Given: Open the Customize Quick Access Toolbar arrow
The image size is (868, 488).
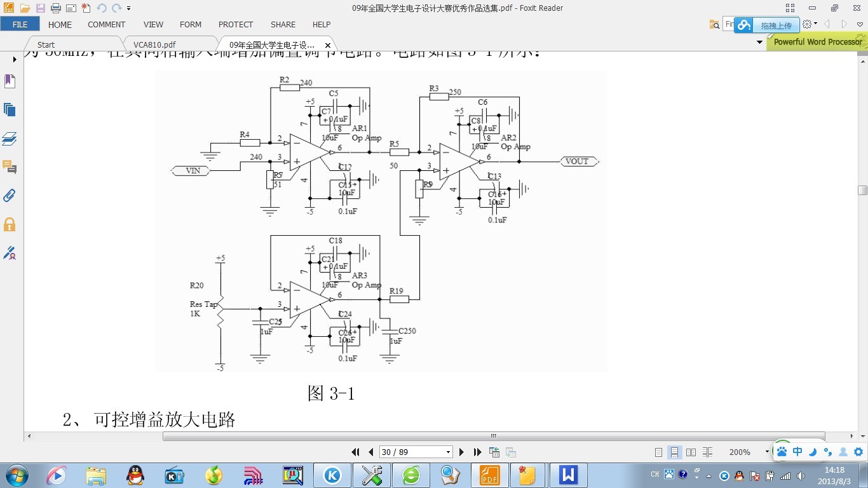Looking at the screenshot, I should point(128,9).
